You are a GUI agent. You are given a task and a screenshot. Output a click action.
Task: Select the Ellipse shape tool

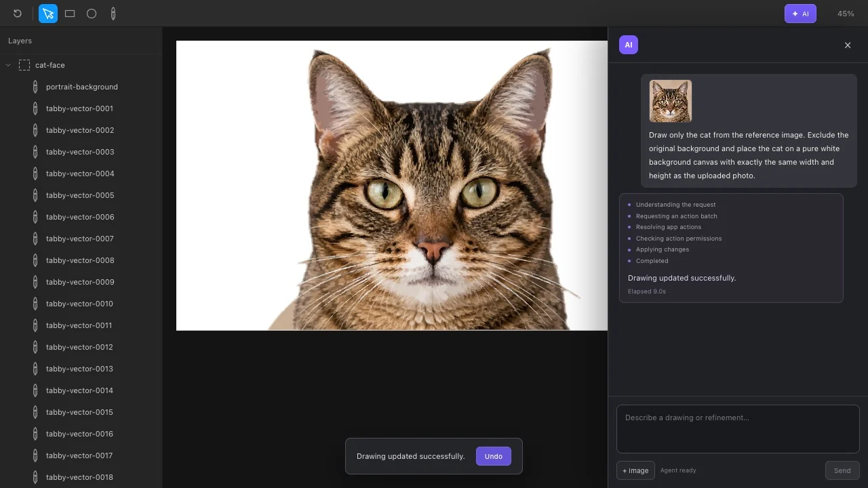pyautogui.click(x=92, y=14)
